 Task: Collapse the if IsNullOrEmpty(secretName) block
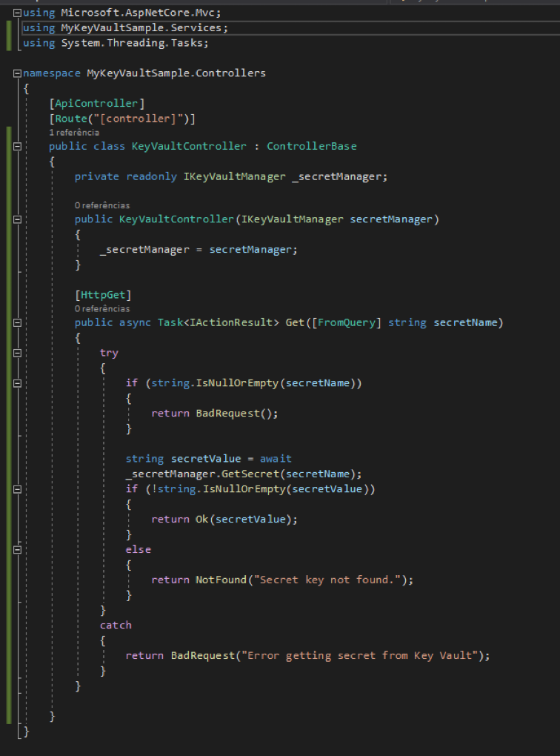(x=17, y=383)
